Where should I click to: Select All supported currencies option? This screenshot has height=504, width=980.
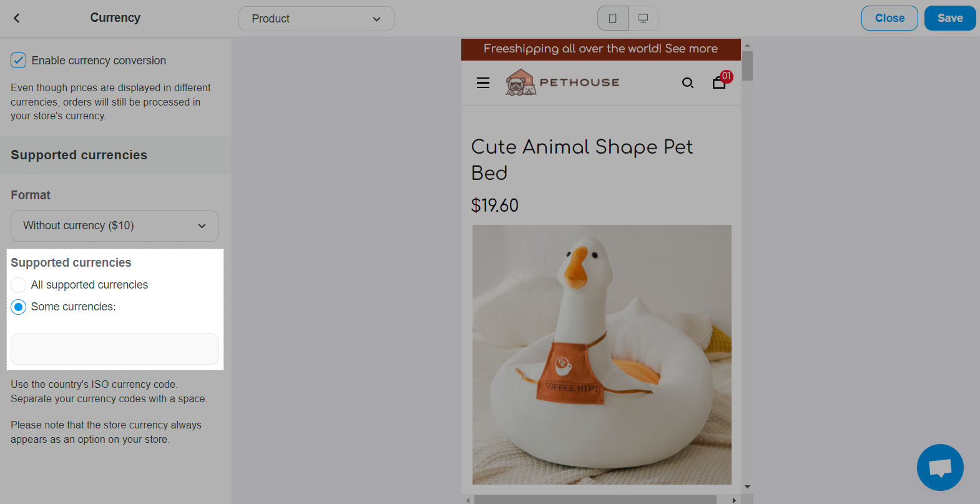point(19,285)
